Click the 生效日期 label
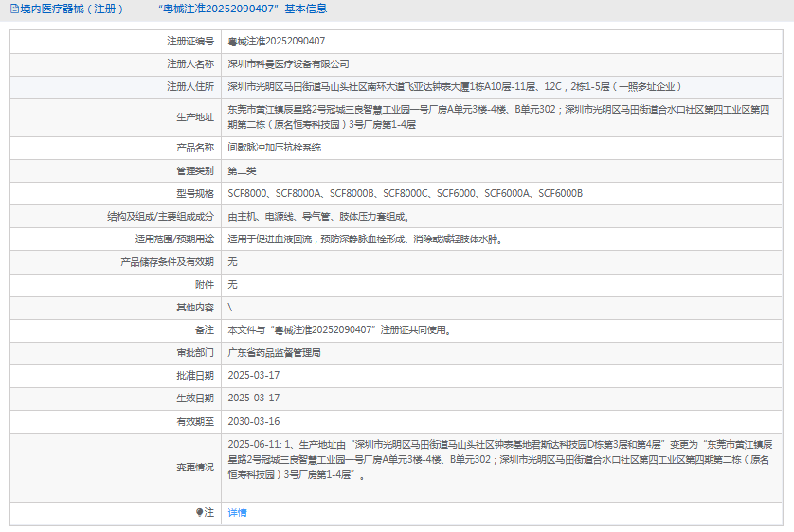Viewport: 794px width, 532px height. 195,399
